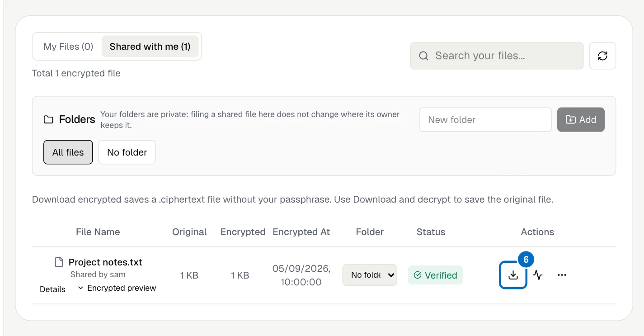Image resolution: width=644 pixels, height=336 pixels.
Task: Expand the Encrypted preview section
Action: pos(117,288)
